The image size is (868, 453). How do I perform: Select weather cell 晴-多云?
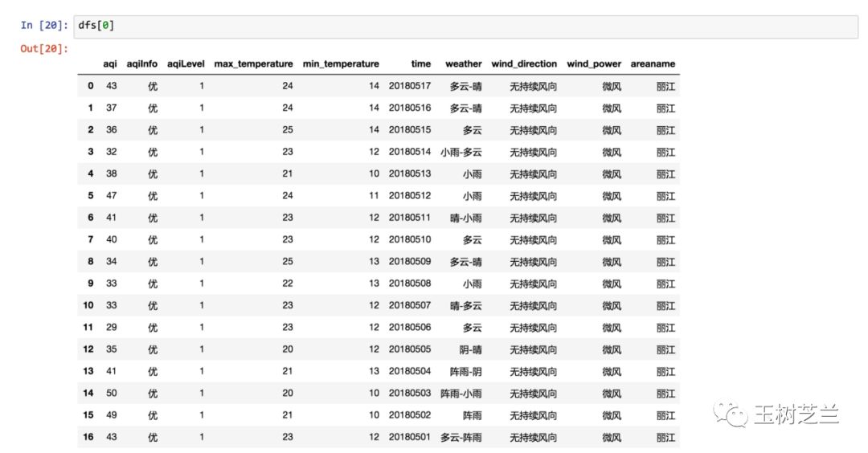pos(465,306)
